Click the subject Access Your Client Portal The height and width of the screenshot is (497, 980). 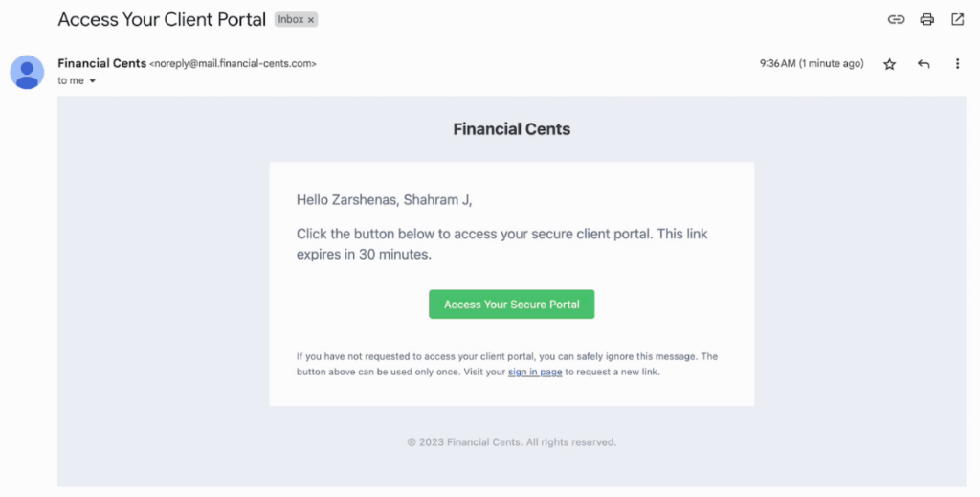click(x=162, y=19)
